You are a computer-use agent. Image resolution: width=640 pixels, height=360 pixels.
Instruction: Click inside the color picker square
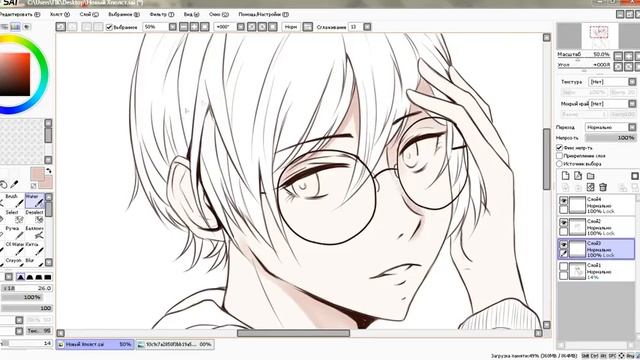14,74
